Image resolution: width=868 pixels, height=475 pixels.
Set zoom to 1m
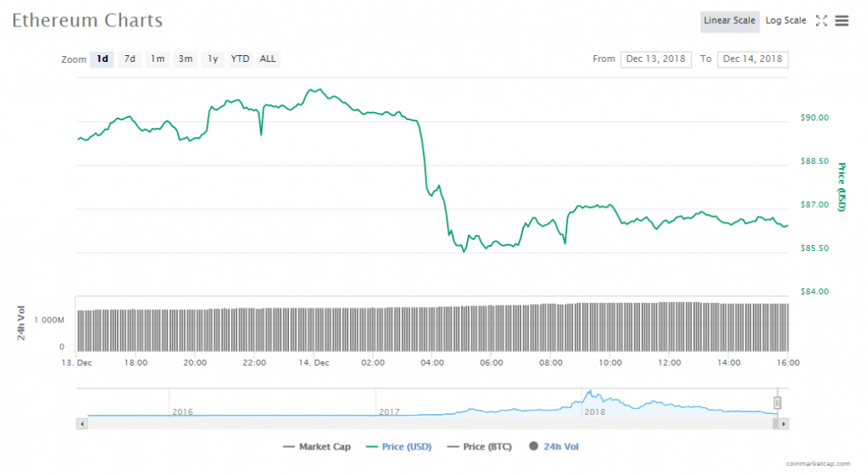158,59
